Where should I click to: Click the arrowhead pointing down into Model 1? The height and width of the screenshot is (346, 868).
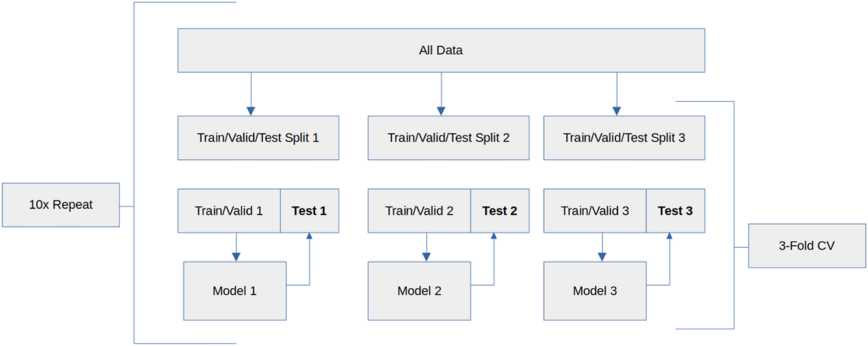(236, 257)
